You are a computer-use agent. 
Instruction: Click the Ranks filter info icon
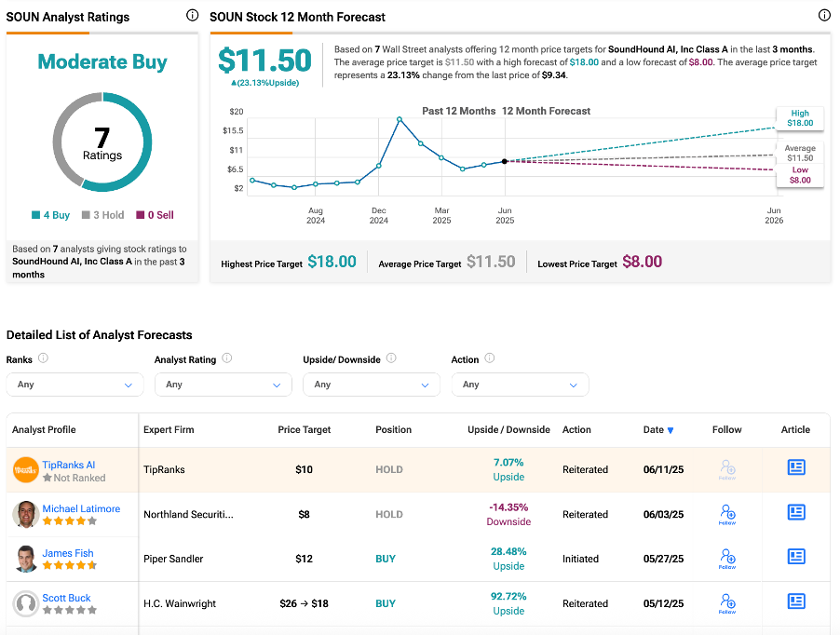click(x=44, y=358)
